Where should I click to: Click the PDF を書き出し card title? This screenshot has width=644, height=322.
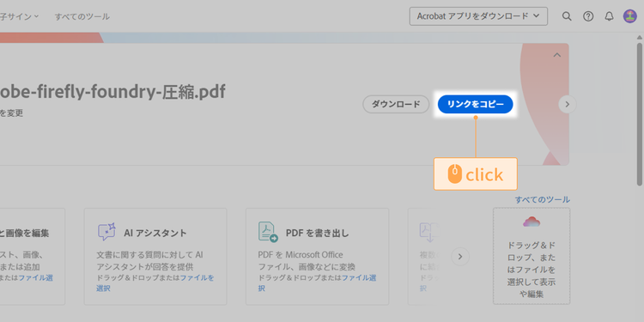318,234
